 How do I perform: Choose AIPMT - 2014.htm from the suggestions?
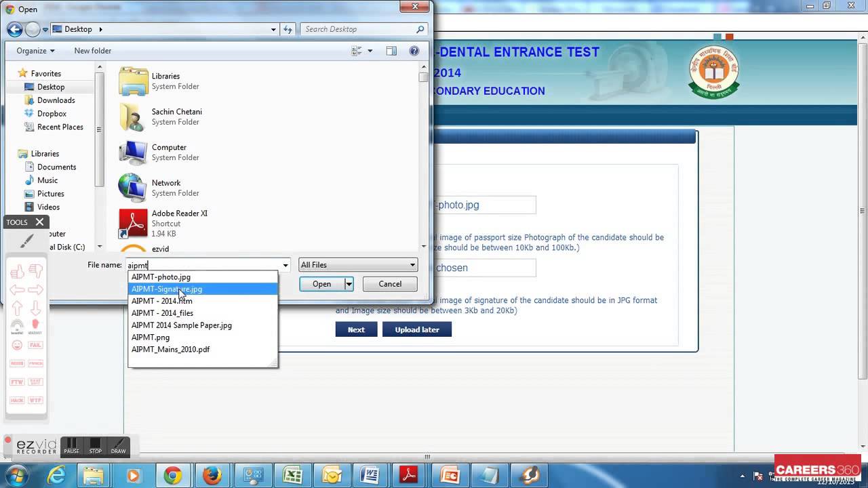(x=203, y=301)
